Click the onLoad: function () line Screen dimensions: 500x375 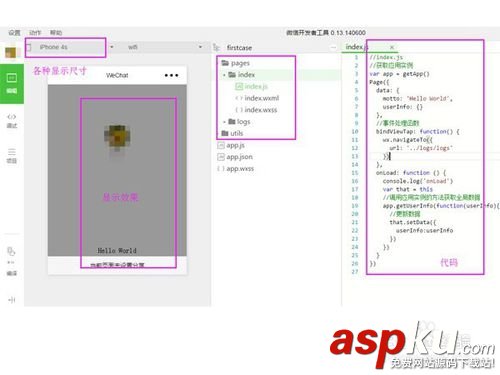[411, 173]
